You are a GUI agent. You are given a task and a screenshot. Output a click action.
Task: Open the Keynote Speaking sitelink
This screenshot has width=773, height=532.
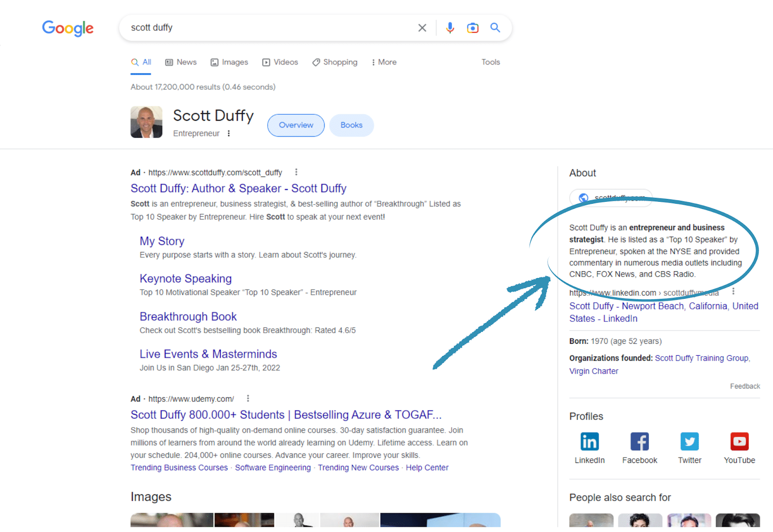coord(186,279)
